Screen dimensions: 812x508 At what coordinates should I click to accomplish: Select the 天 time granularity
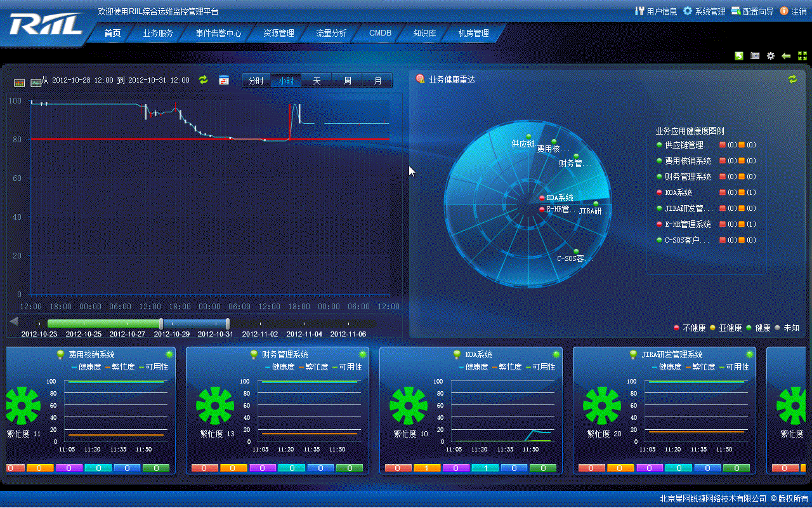pyautogui.click(x=317, y=81)
